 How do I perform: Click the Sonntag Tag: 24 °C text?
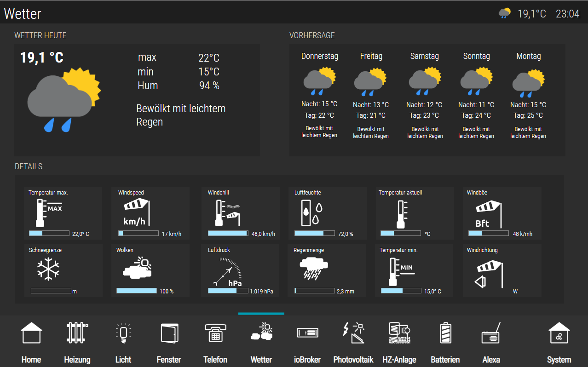coord(476,115)
